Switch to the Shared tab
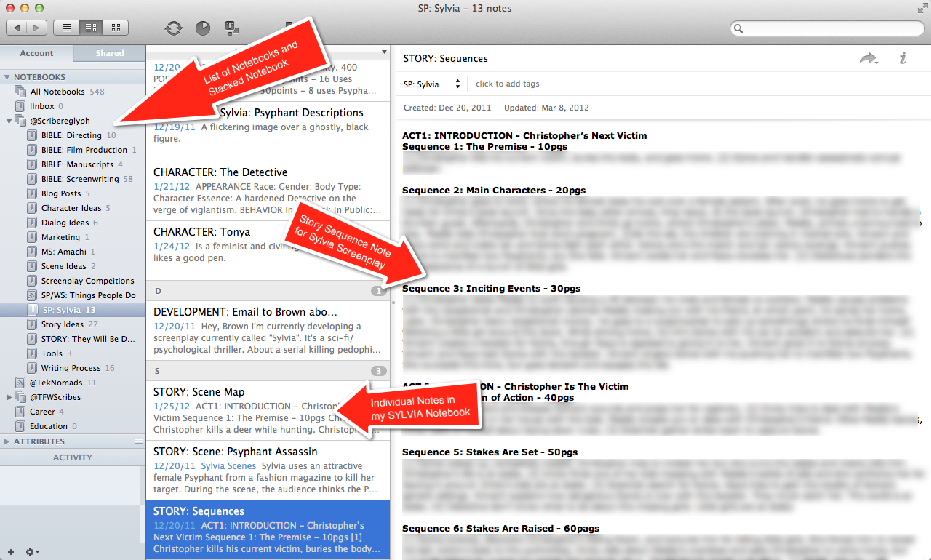Image resolution: width=931 pixels, height=560 pixels. 109,53
